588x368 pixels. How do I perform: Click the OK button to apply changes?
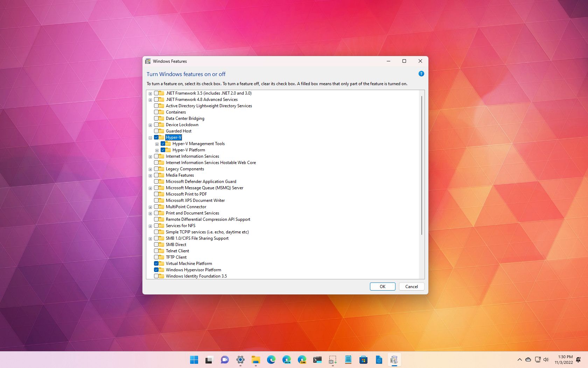tap(382, 286)
